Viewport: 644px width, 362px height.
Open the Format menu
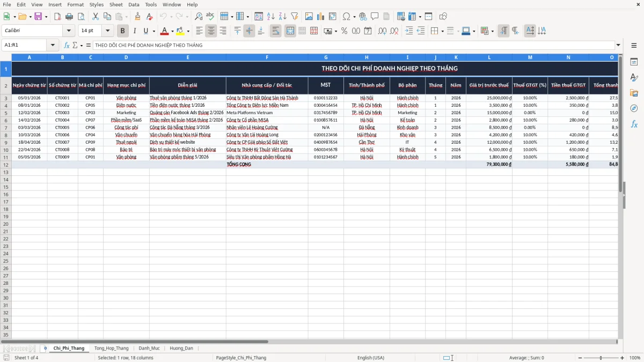tap(75, 4)
